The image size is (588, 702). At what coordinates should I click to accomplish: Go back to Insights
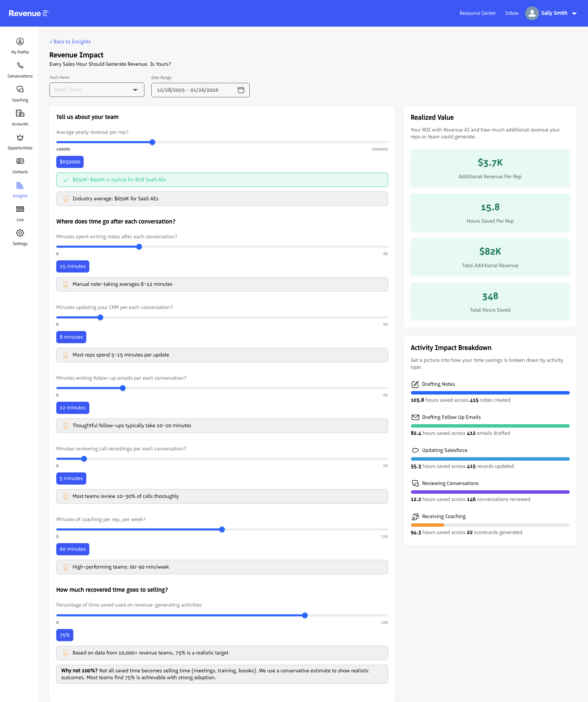coord(70,42)
